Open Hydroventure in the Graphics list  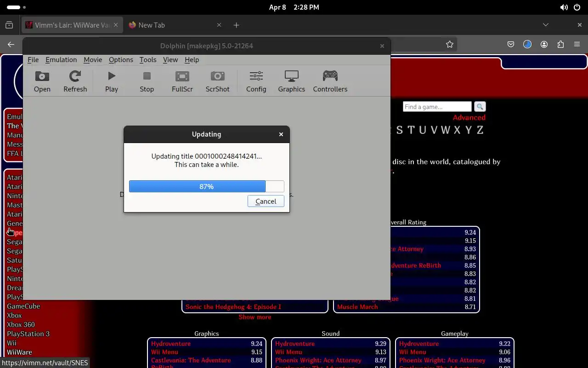171,344
